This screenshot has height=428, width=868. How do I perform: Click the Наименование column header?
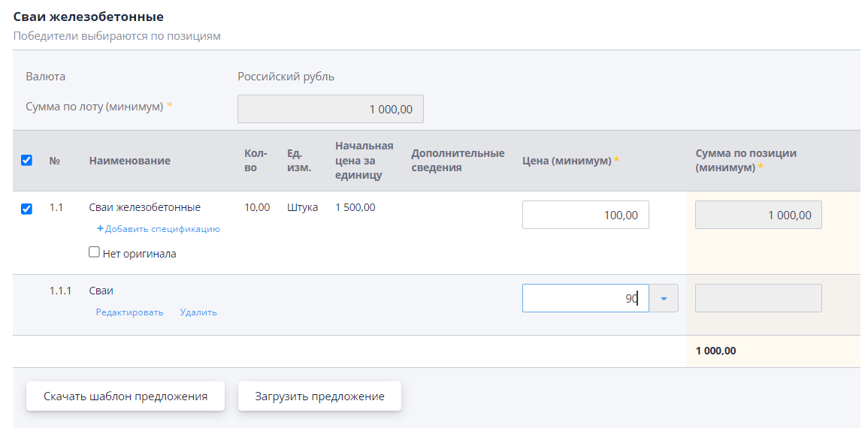coord(129,161)
